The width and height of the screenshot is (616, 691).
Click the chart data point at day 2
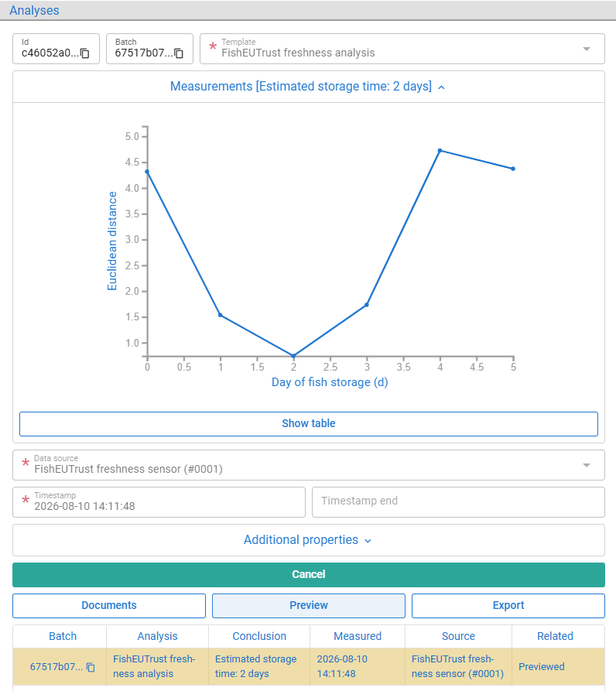(x=293, y=356)
